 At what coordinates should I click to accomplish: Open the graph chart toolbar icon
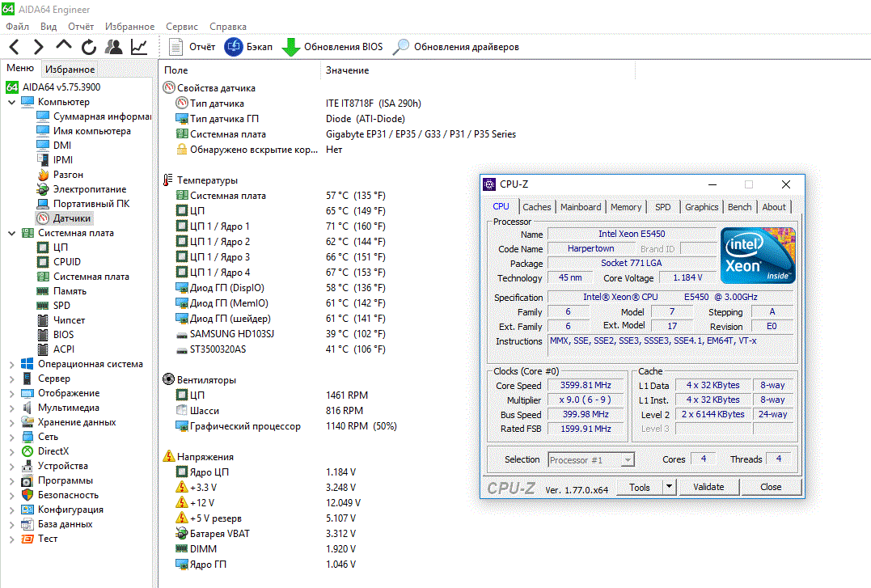tap(139, 47)
